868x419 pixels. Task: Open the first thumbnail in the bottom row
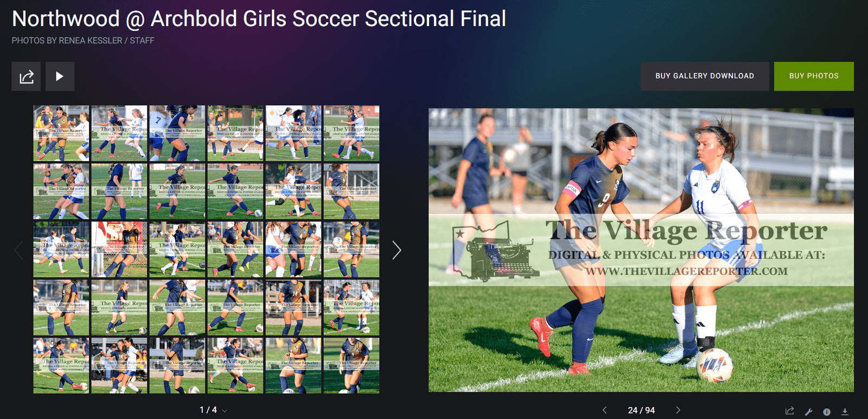61,365
